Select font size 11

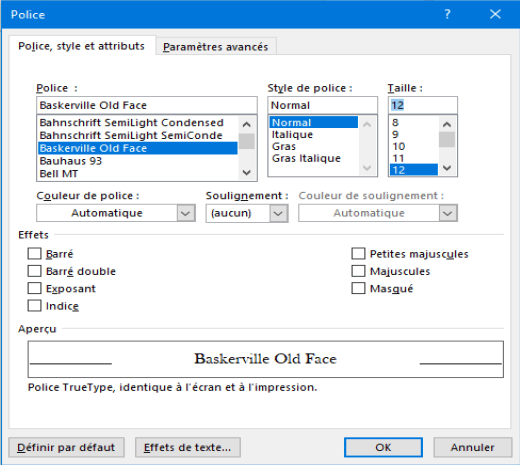pyautogui.click(x=414, y=158)
